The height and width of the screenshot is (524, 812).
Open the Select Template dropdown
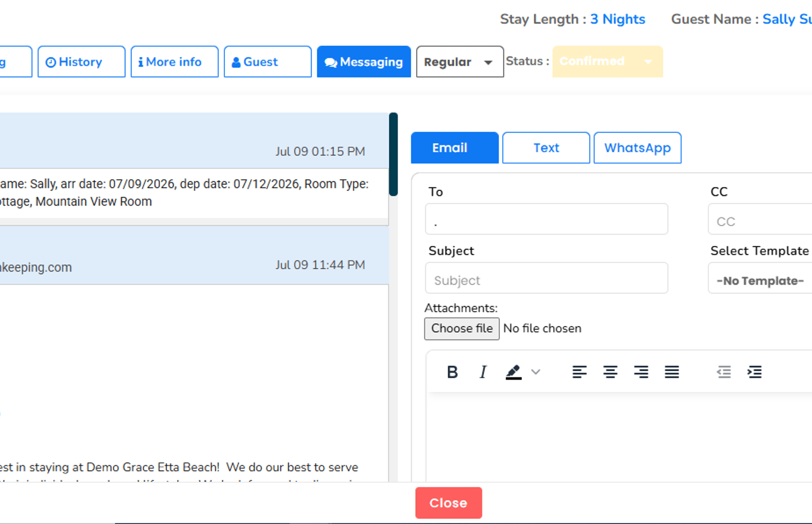tap(760, 278)
